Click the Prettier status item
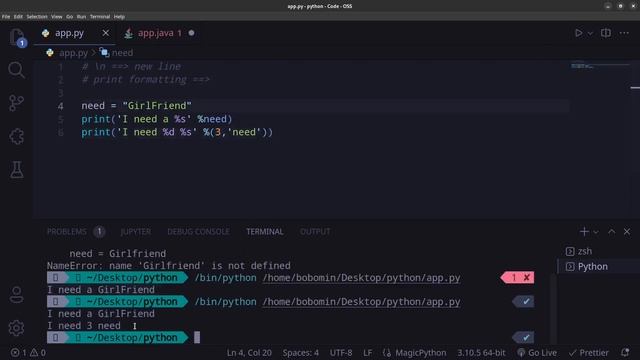Screen dimensions: 640x360 point(589,353)
